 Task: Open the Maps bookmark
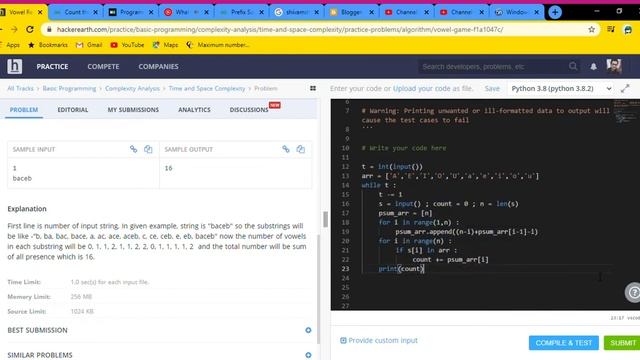click(165, 45)
